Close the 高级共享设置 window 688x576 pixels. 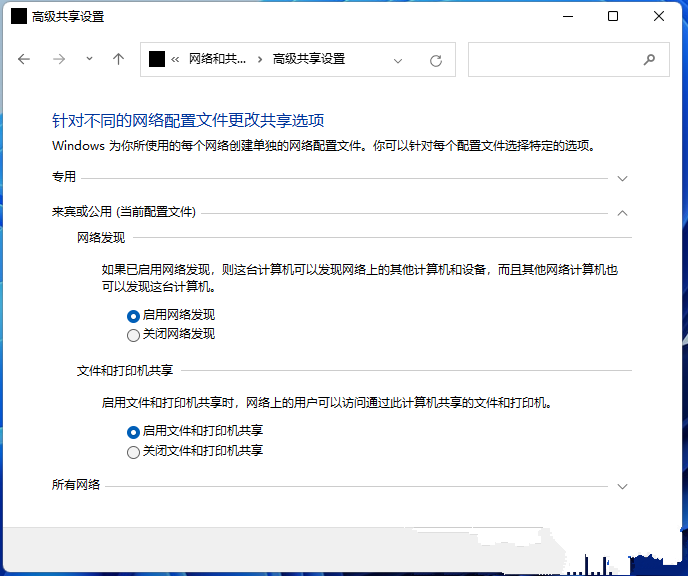[659, 16]
